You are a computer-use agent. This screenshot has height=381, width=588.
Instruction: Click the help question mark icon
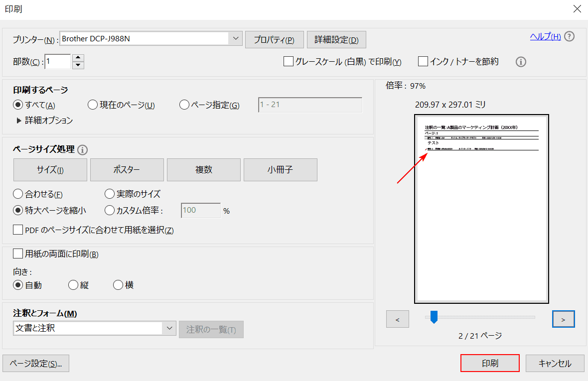(569, 36)
